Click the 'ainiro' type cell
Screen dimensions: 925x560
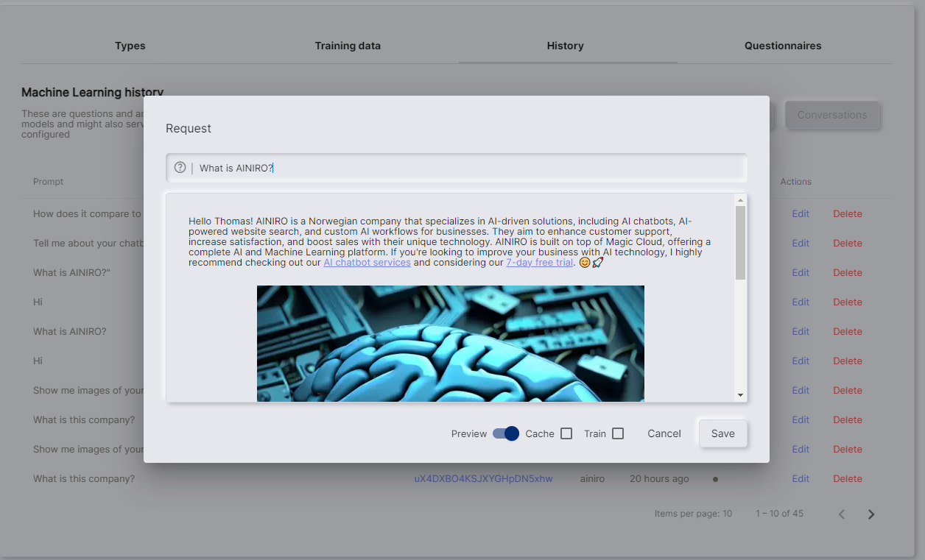pyautogui.click(x=592, y=478)
